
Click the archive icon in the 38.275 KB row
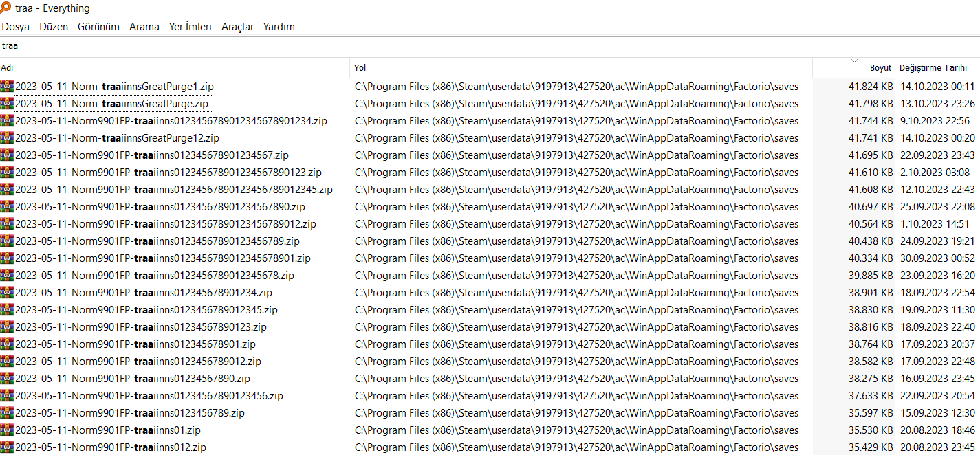[7, 379]
